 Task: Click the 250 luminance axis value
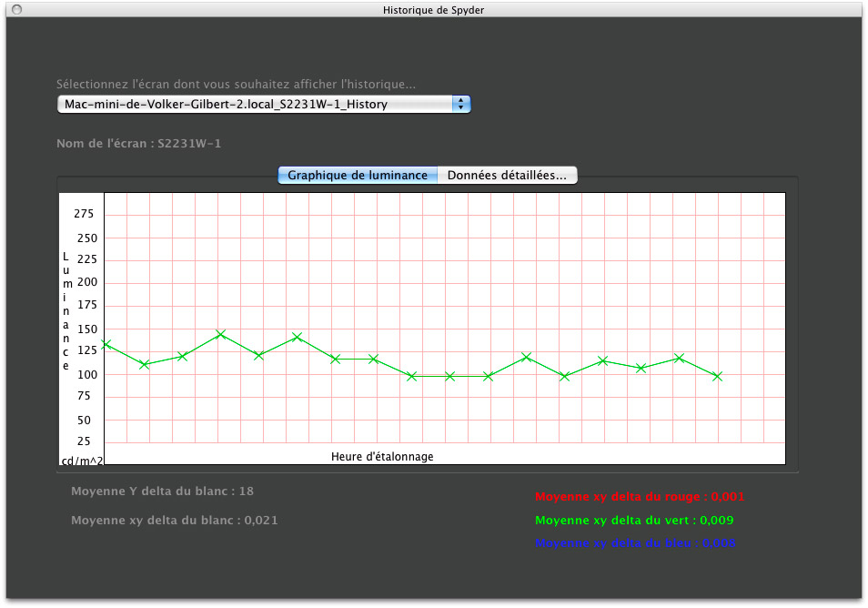tap(87, 238)
